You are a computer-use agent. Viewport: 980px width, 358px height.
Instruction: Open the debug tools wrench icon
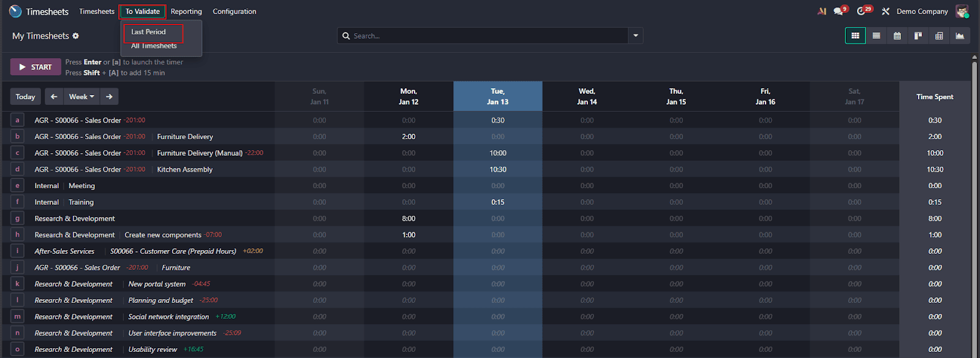point(886,11)
